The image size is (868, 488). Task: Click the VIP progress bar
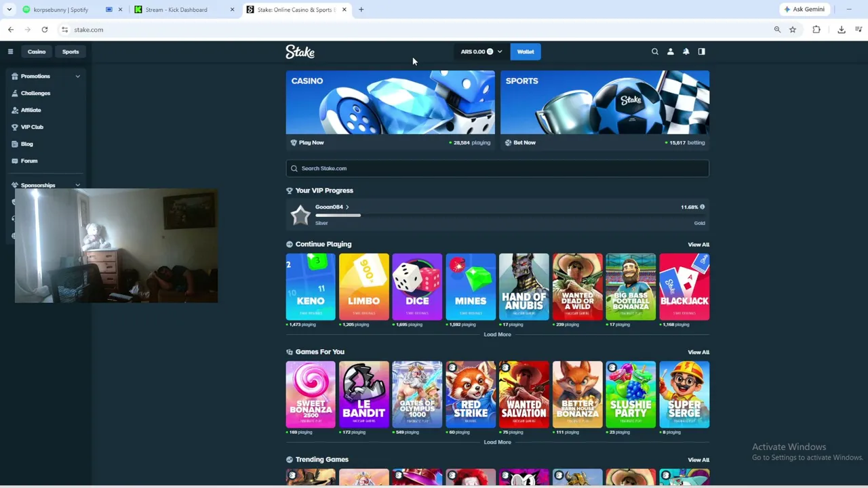click(x=510, y=216)
